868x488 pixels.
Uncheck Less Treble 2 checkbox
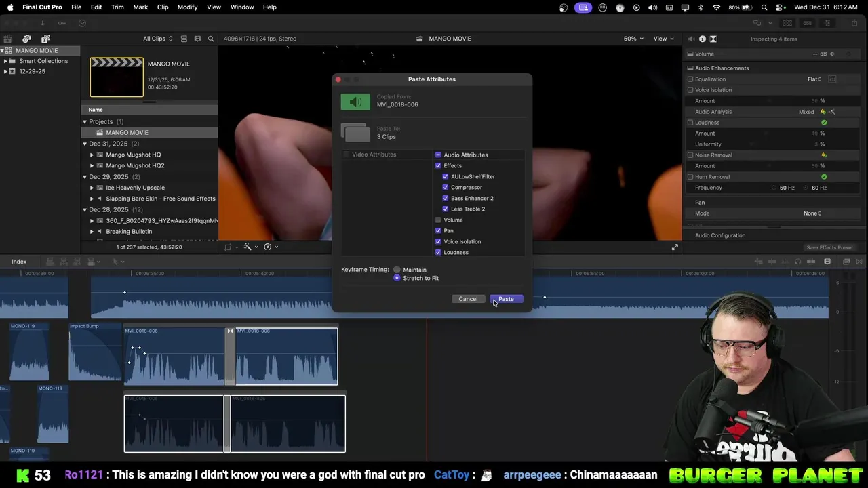[x=446, y=209]
